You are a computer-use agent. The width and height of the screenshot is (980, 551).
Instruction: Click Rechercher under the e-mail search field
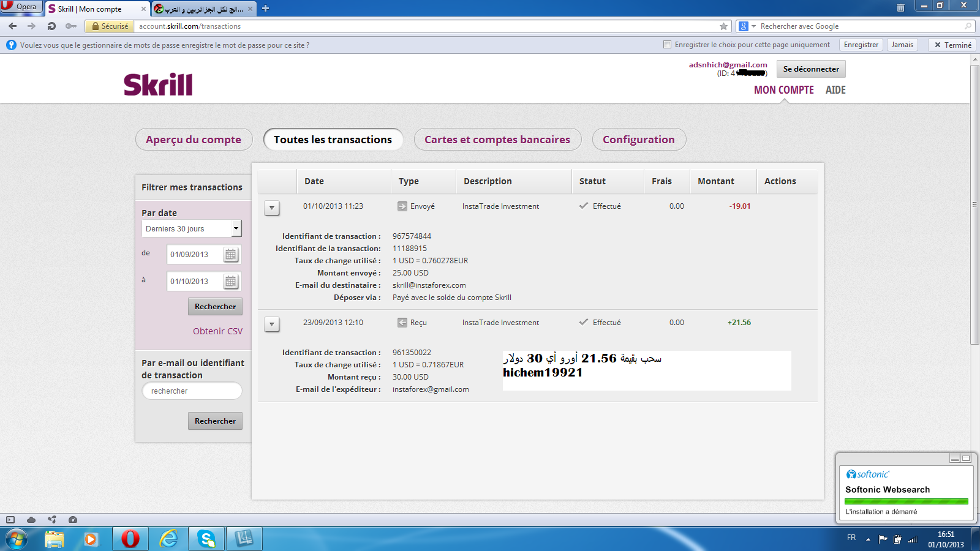click(x=215, y=421)
